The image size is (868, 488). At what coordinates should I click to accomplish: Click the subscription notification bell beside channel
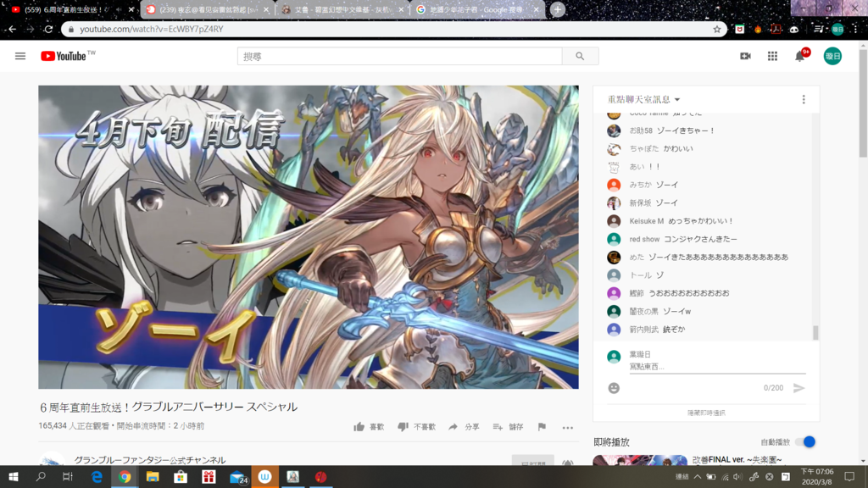pyautogui.click(x=567, y=463)
